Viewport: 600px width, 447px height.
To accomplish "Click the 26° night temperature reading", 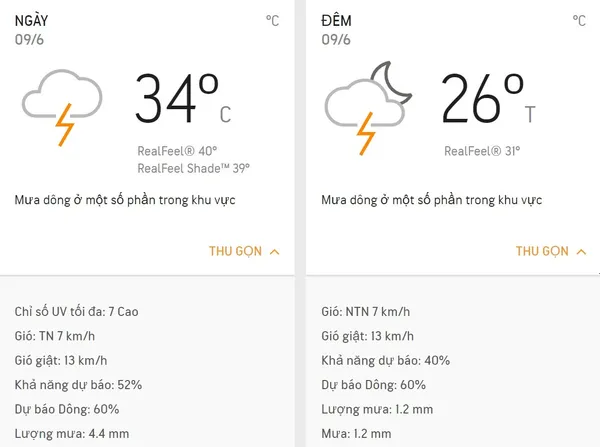I will tap(488, 99).
